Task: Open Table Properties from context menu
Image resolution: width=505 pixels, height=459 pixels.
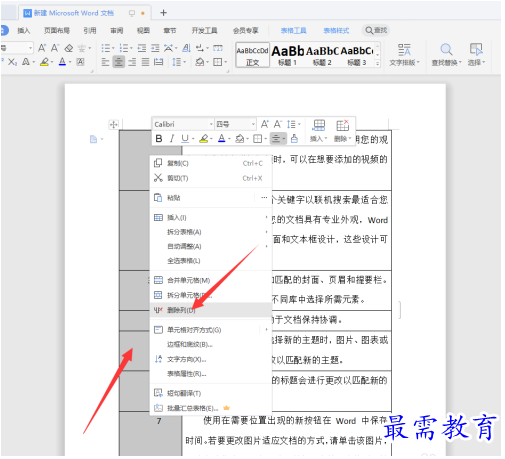Action: (211, 374)
